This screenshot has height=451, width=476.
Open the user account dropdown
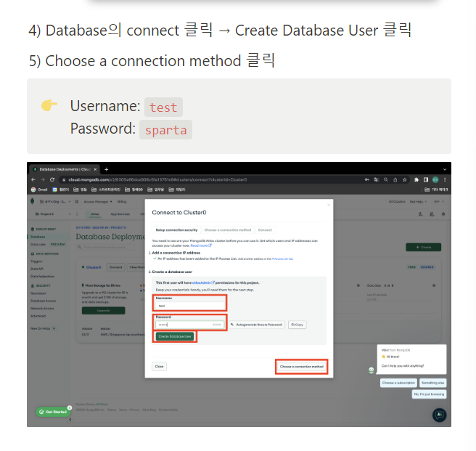click(439, 201)
